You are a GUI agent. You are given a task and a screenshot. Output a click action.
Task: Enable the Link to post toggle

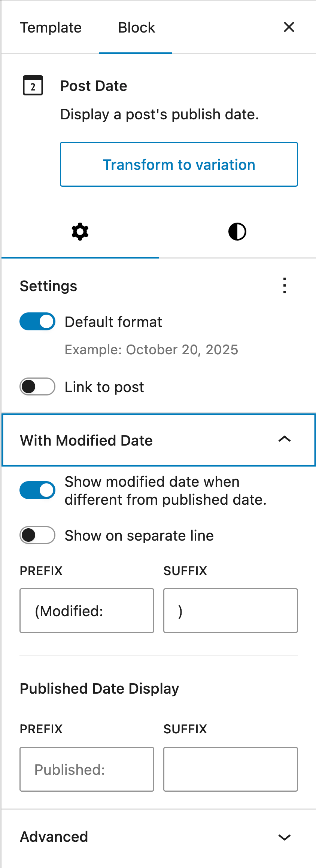[37, 386]
